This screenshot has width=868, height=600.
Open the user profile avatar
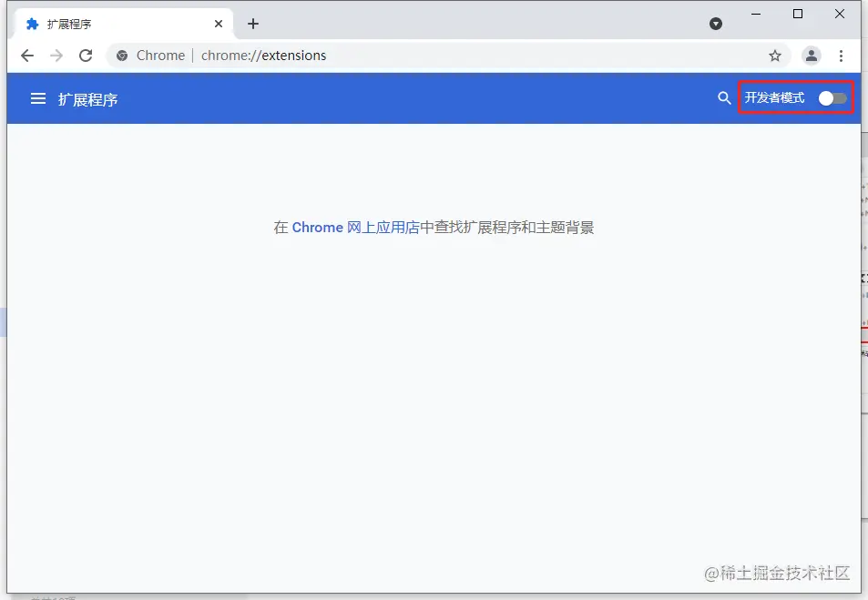tap(812, 56)
